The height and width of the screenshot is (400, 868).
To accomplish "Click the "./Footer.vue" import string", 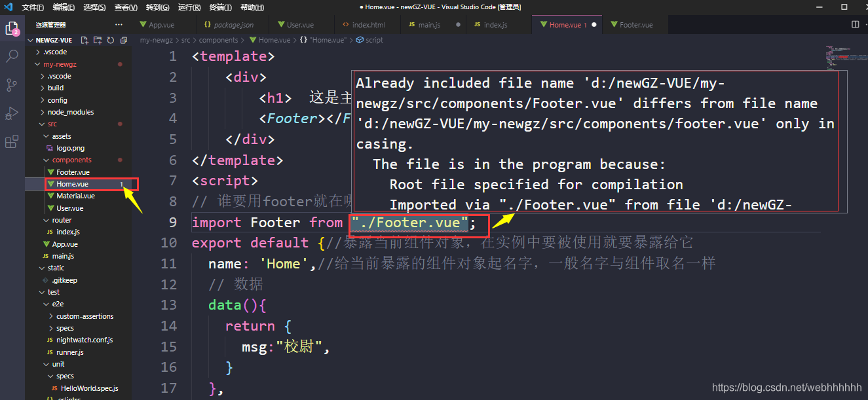I will click(x=409, y=223).
